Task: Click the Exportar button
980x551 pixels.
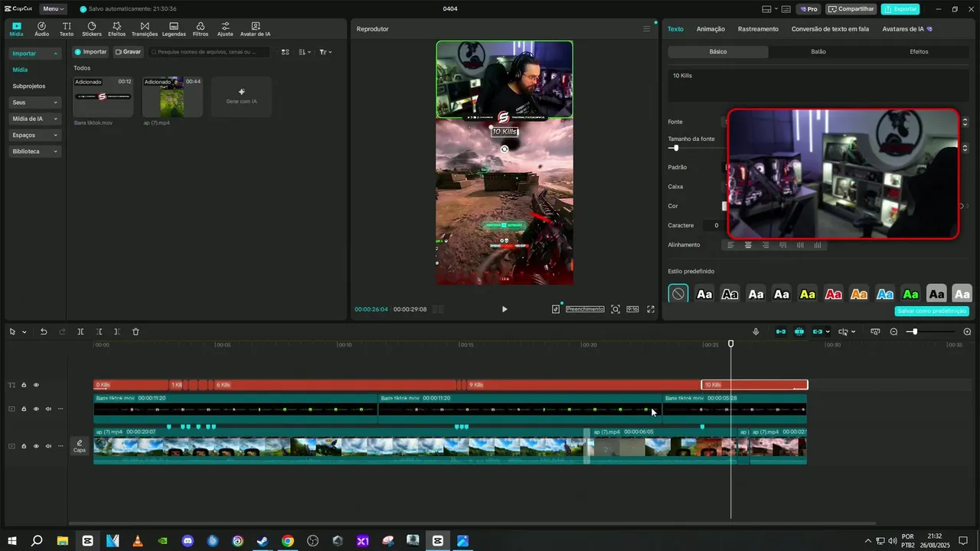Action: click(x=900, y=9)
